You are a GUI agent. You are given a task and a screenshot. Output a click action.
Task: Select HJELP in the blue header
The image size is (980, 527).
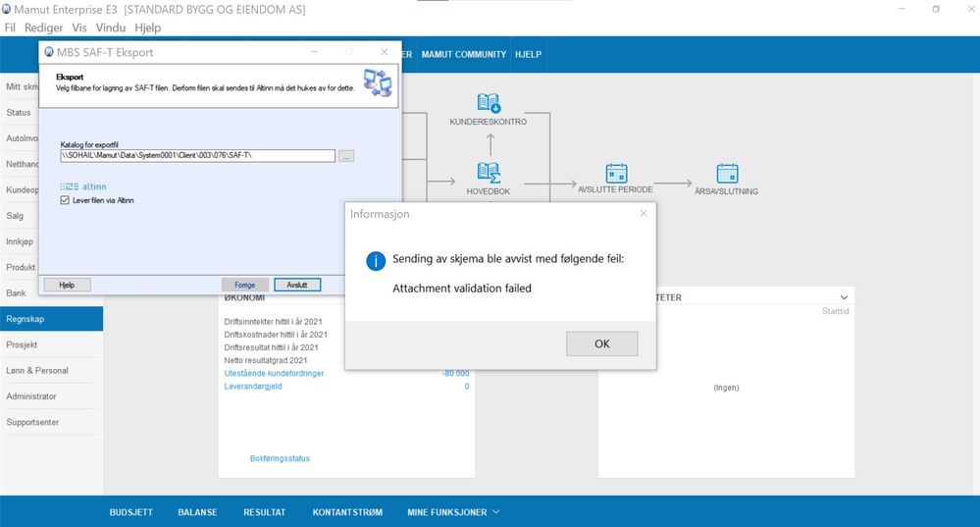click(x=528, y=54)
